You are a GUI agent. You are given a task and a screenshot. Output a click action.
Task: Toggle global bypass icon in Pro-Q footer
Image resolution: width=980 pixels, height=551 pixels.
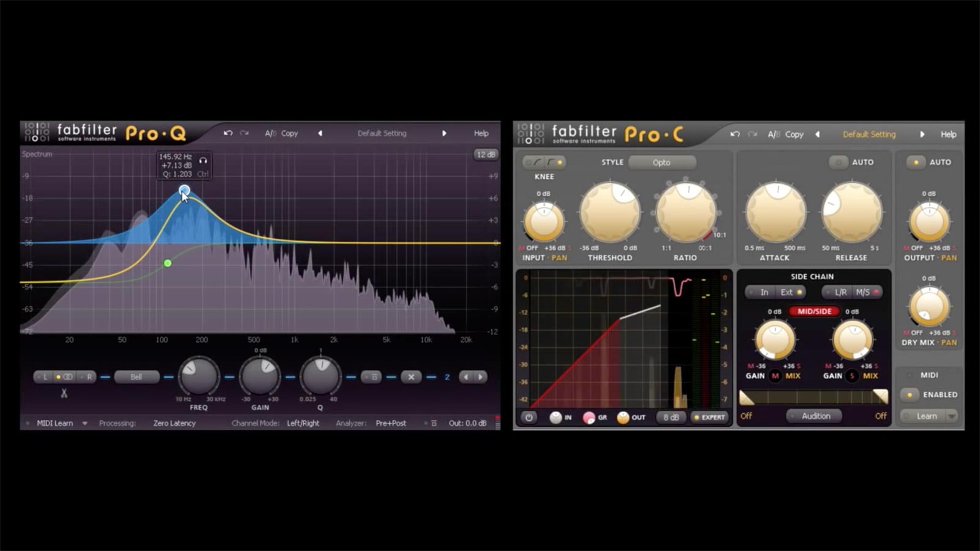click(434, 423)
